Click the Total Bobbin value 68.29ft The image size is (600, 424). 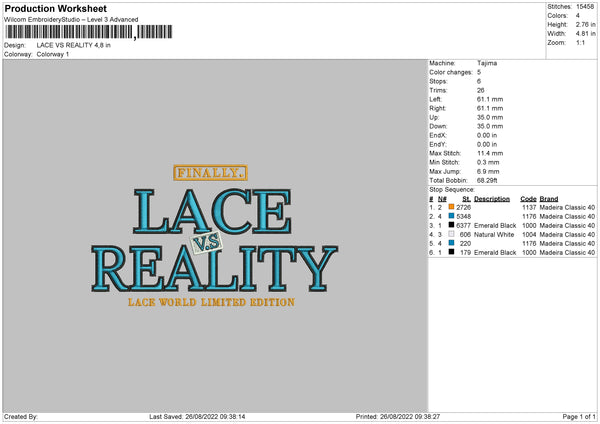(x=487, y=181)
